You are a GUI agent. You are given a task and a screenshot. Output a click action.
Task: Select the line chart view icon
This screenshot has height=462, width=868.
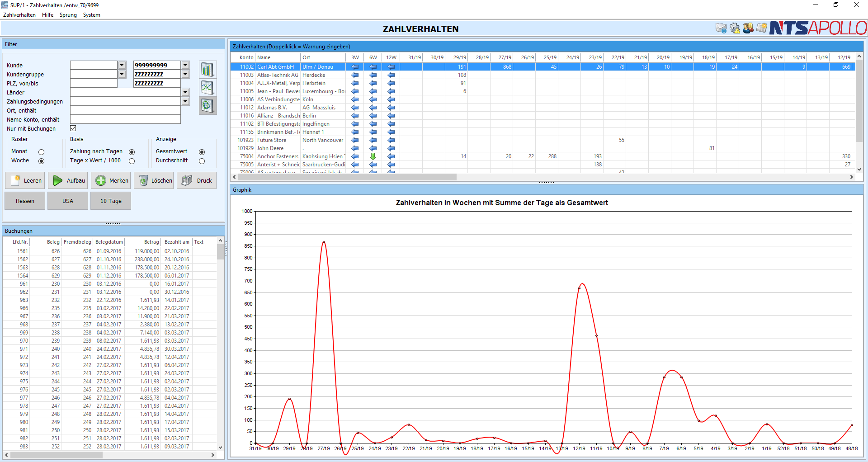pyautogui.click(x=208, y=88)
